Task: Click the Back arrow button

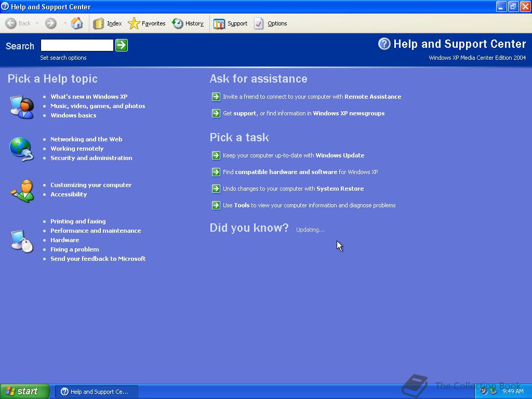Action: coord(18,23)
